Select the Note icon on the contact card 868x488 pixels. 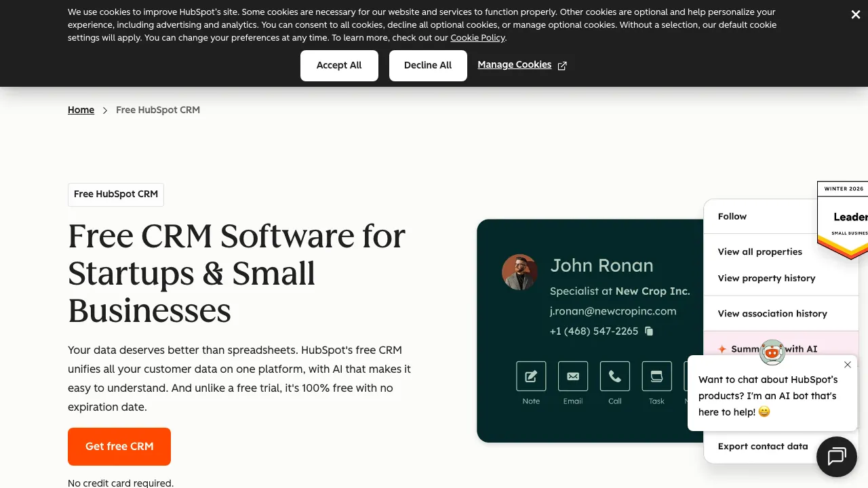coord(531,376)
